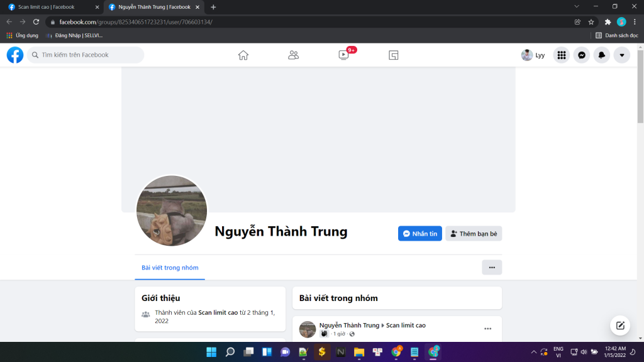Open the notifications bell
Image resolution: width=644 pixels, height=362 pixels.
point(602,55)
